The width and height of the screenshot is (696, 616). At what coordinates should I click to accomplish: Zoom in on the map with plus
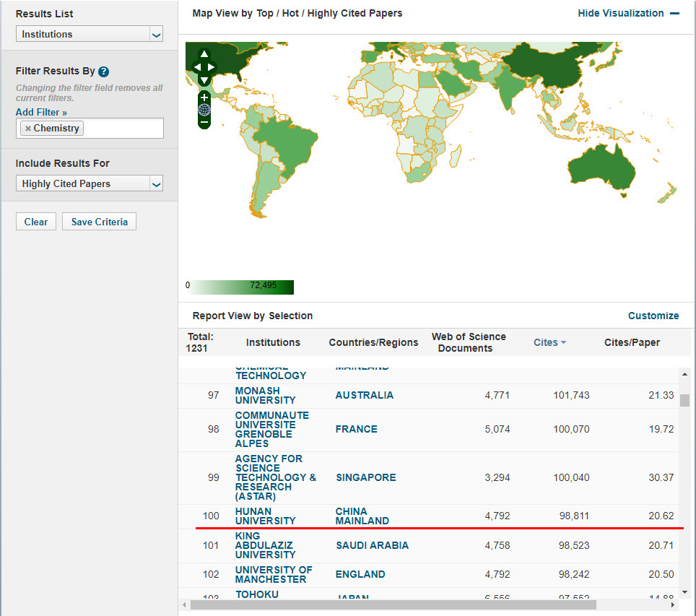click(204, 97)
